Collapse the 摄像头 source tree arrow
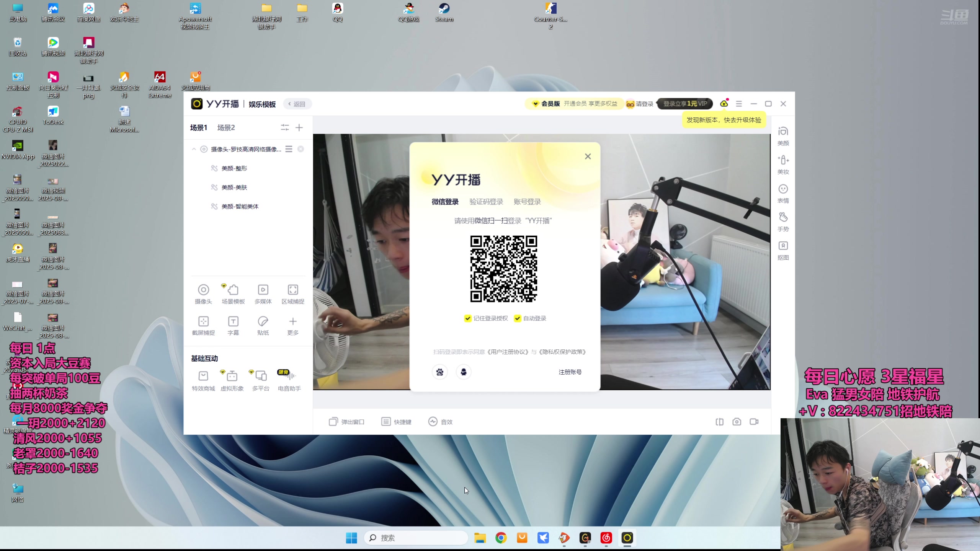 [194, 149]
